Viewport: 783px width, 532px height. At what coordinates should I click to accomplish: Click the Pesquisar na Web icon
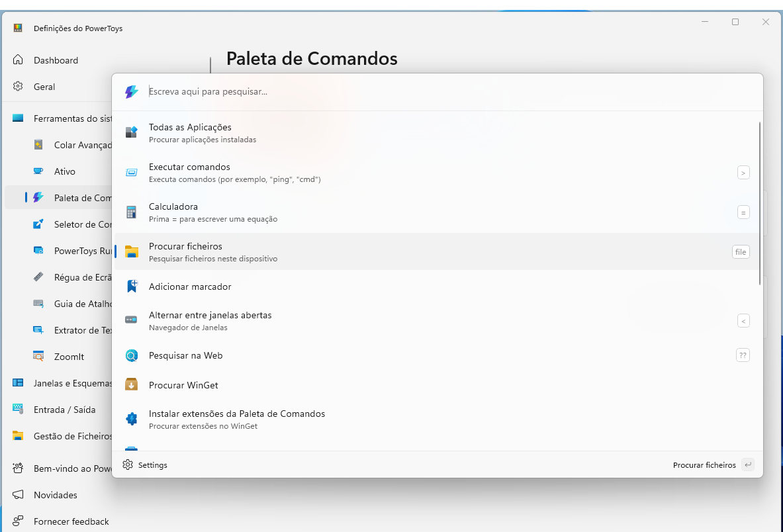131,355
